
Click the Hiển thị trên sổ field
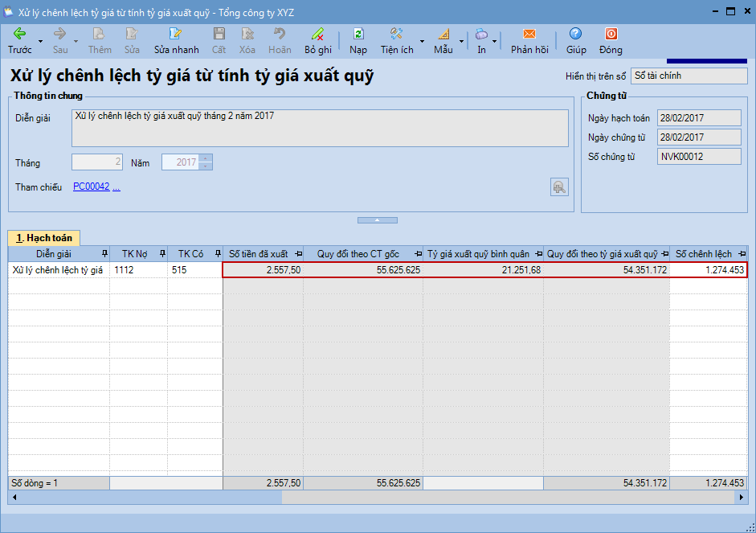click(689, 76)
